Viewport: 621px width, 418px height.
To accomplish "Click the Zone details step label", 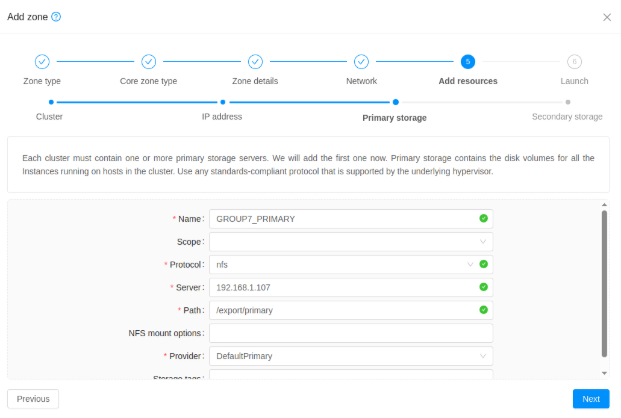I will [255, 81].
